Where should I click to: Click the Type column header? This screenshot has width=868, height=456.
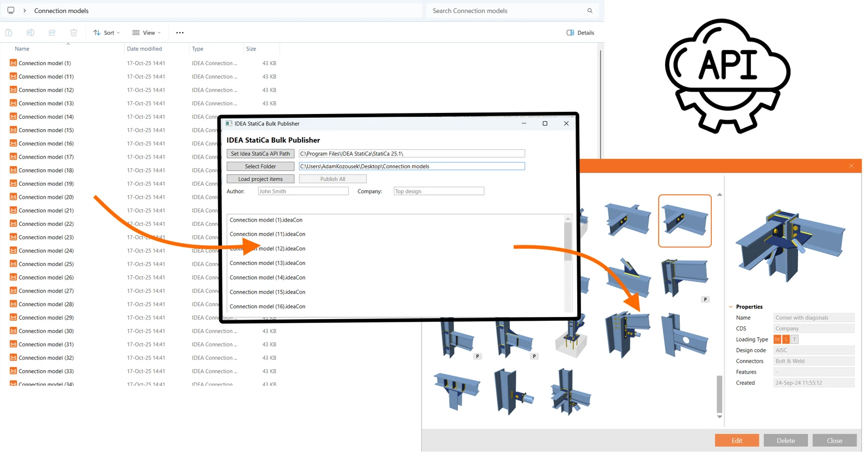(197, 49)
